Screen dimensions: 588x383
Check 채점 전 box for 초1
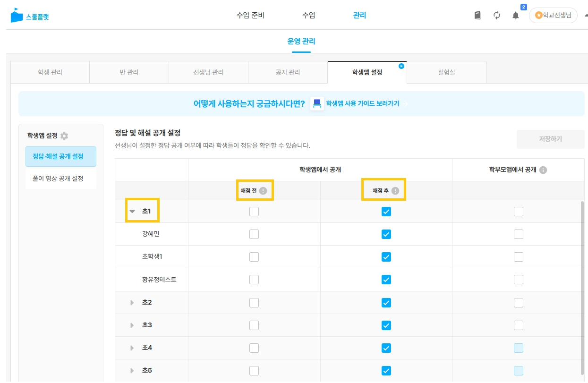[x=254, y=212]
